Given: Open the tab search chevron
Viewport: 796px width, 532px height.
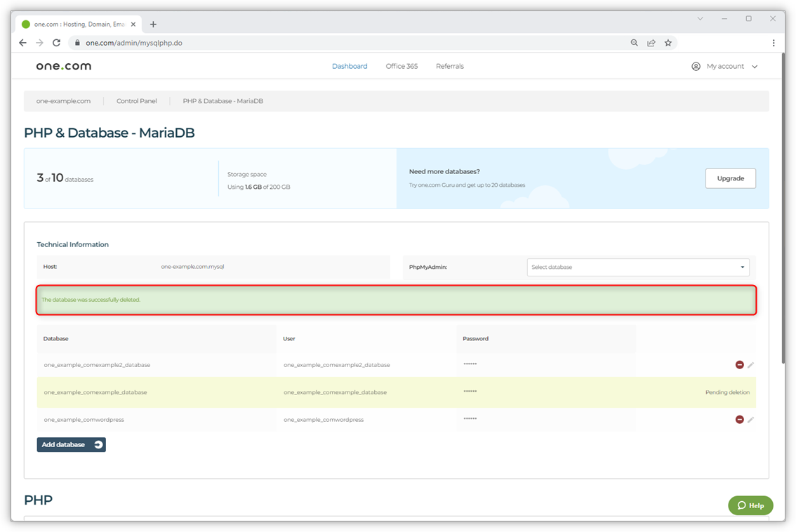Looking at the screenshot, I should pos(700,19).
